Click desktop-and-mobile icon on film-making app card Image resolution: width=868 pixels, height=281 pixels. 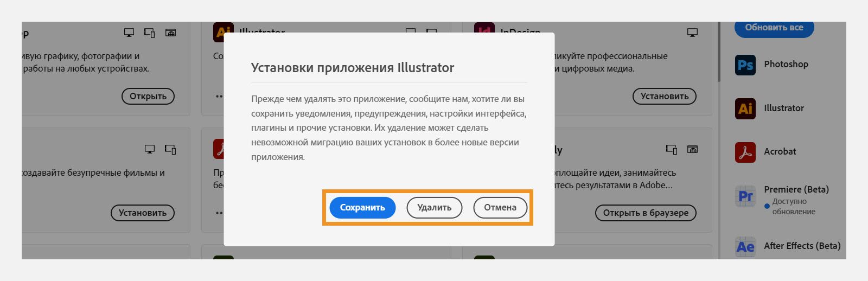click(x=170, y=150)
